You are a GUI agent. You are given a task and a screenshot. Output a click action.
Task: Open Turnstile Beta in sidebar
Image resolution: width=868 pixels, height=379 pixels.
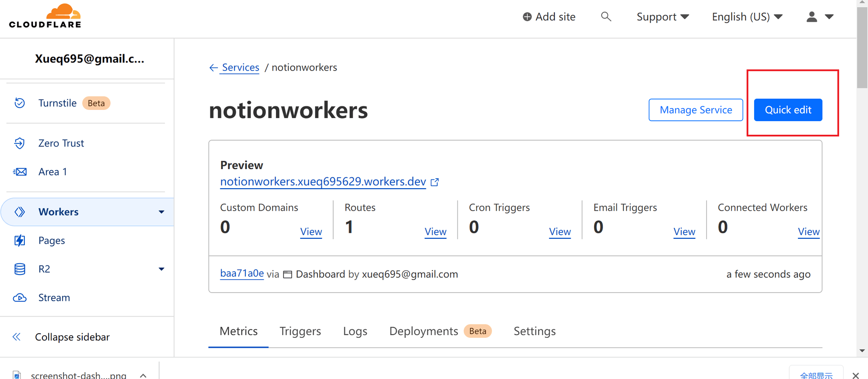[x=75, y=103]
